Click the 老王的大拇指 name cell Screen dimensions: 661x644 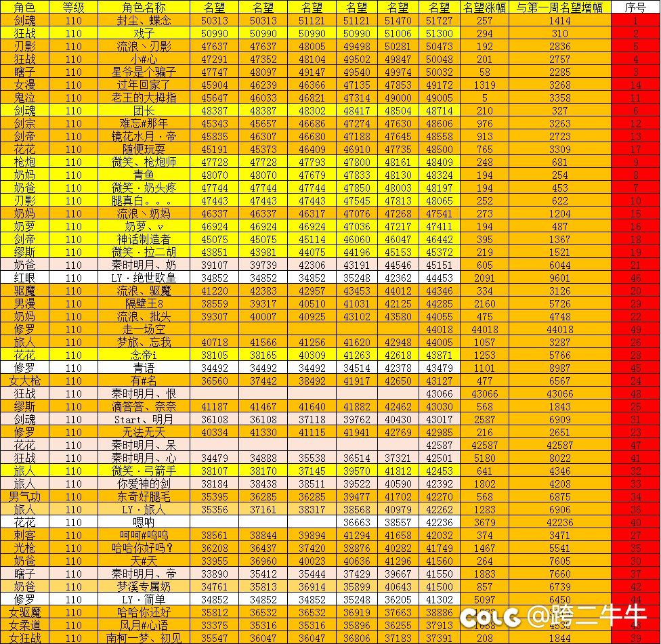[144, 98]
